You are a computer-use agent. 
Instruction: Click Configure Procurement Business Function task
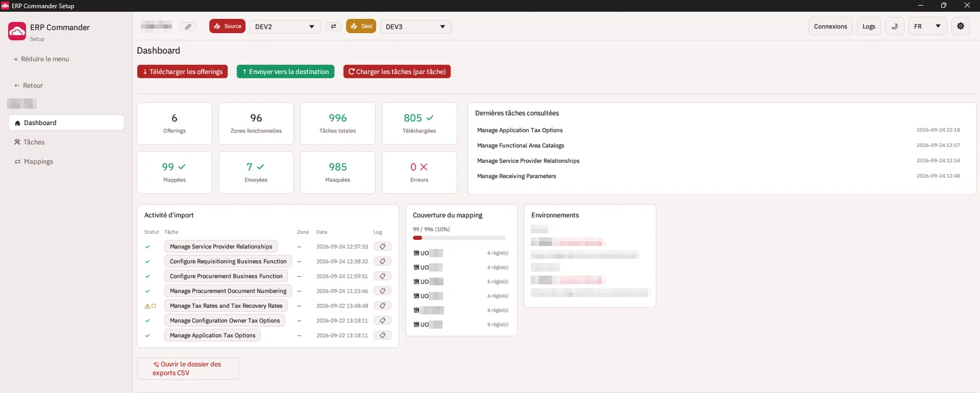click(226, 276)
